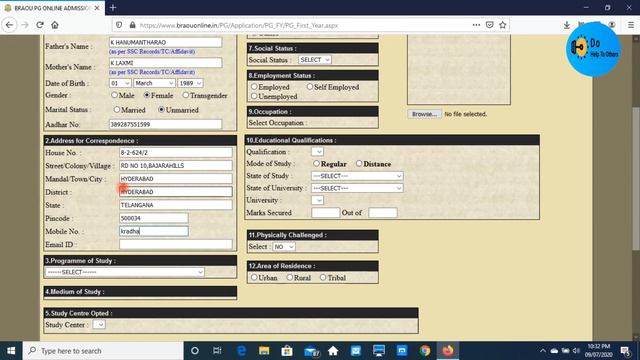The image size is (640, 360).
Task: Close the BRAOU PG Online Admission tab
Action: pyautogui.click(x=97, y=8)
